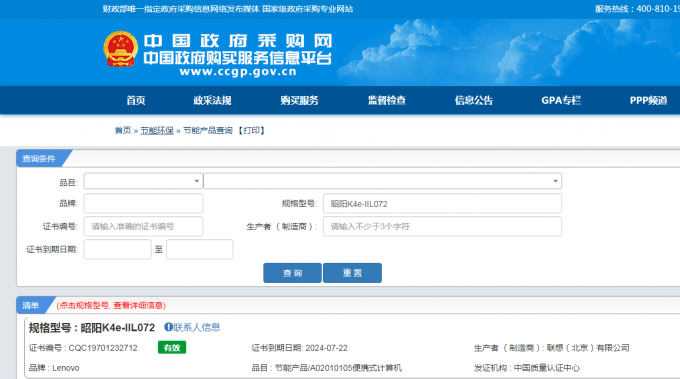Click the 服务热线 hotline text
Image resolution: width=680 pixels, height=379 pixels.
[637, 9]
